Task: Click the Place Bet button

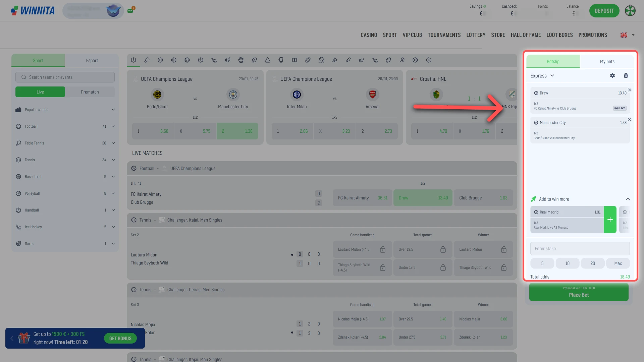Action: click(x=579, y=292)
